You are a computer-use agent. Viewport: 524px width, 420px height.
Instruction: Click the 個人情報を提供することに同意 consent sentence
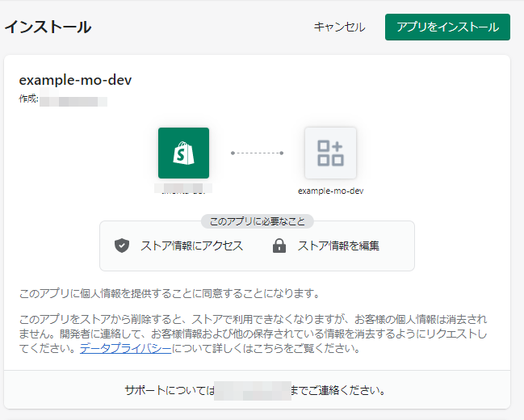click(170, 294)
